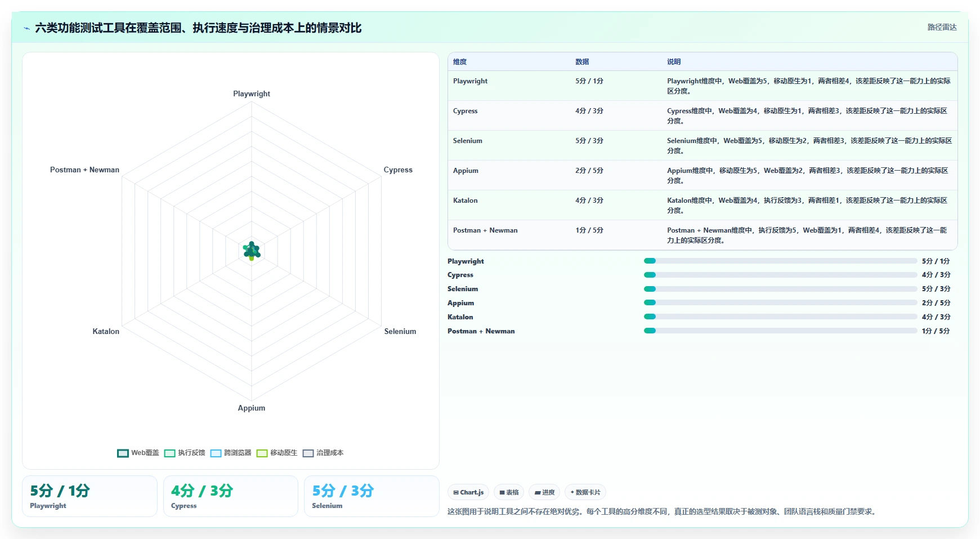
Task: Click the Selenium progress bar
Action: [780, 289]
